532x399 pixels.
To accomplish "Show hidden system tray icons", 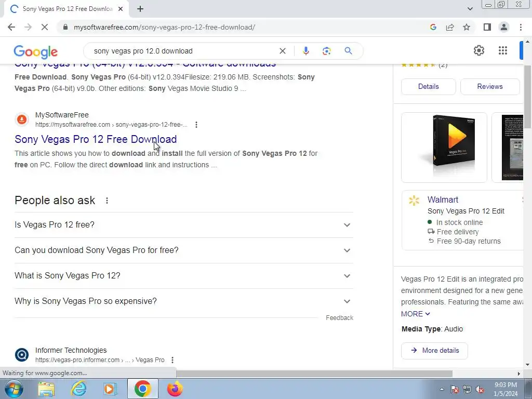I will click(x=442, y=389).
